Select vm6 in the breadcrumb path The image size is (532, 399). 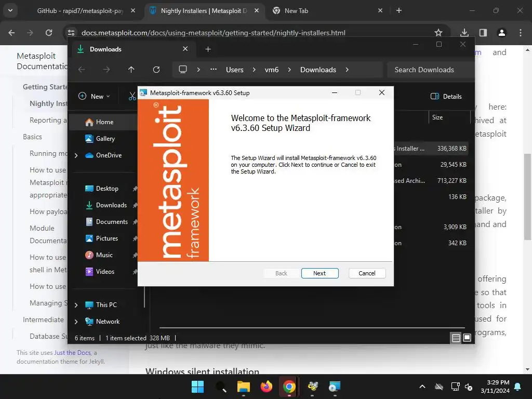[272, 70]
